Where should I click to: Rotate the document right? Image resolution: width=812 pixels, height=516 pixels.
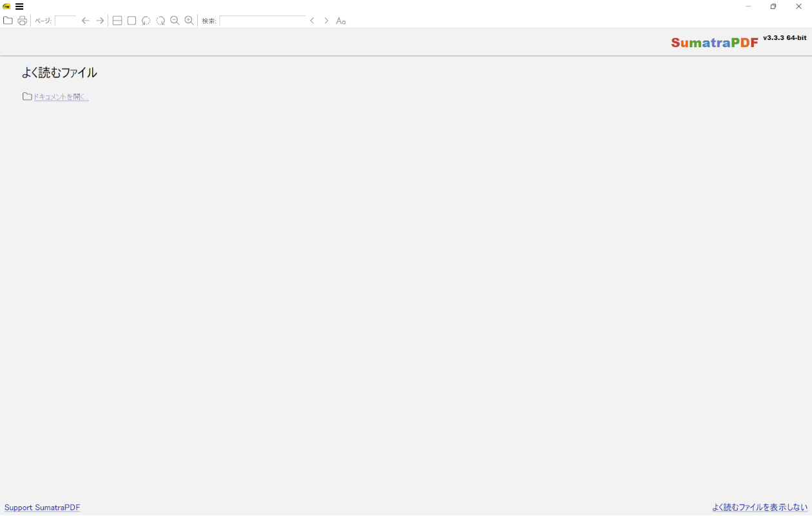pos(160,21)
